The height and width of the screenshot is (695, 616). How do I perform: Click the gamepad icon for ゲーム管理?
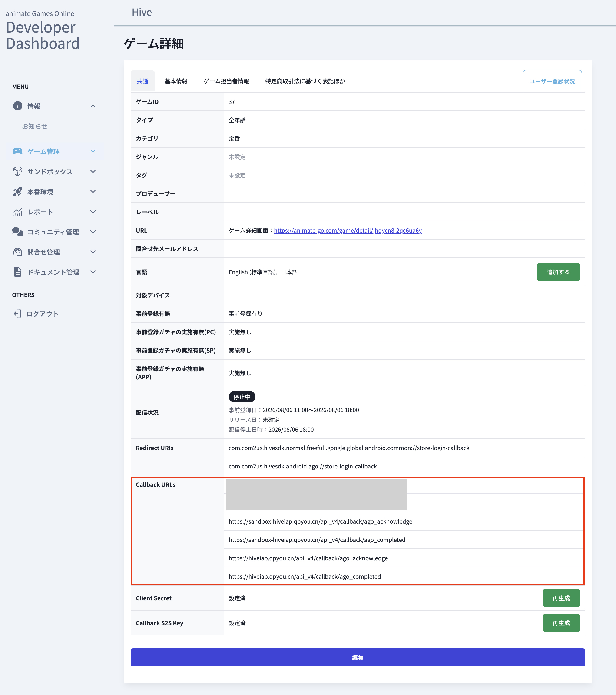pyautogui.click(x=18, y=151)
